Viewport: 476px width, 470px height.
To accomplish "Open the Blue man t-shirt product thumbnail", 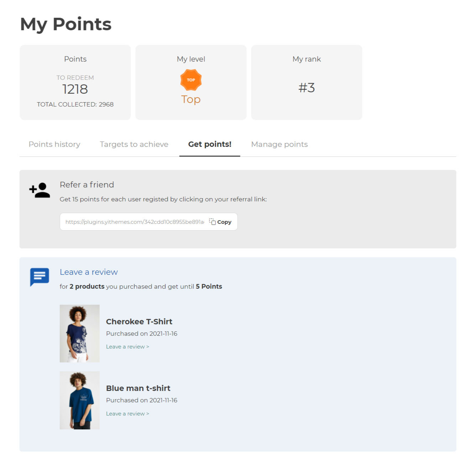I will pos(79,400).
